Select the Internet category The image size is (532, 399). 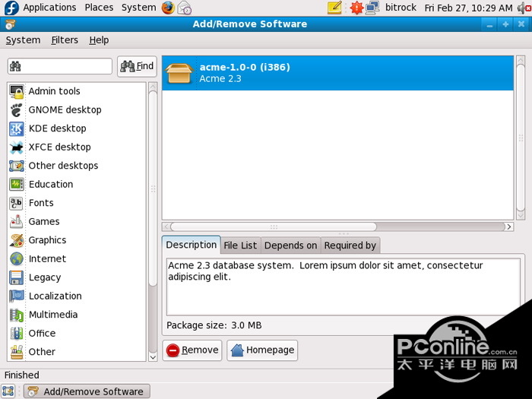77,259
